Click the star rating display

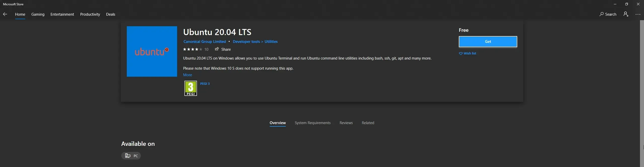point(193,49)
